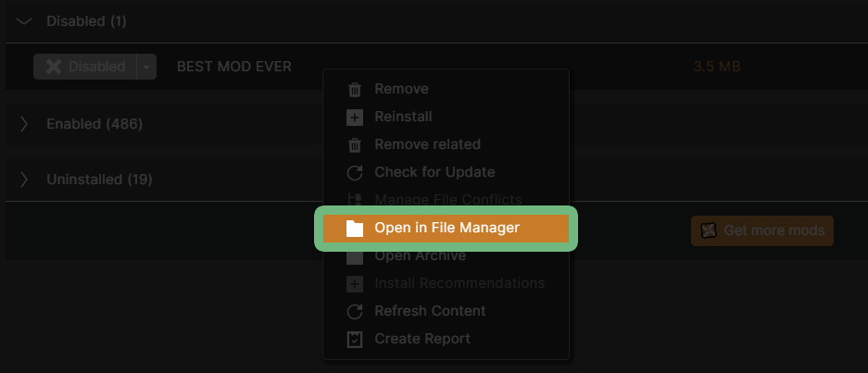Click the clipboard icon beside Create Report

(x=354, y=340)
